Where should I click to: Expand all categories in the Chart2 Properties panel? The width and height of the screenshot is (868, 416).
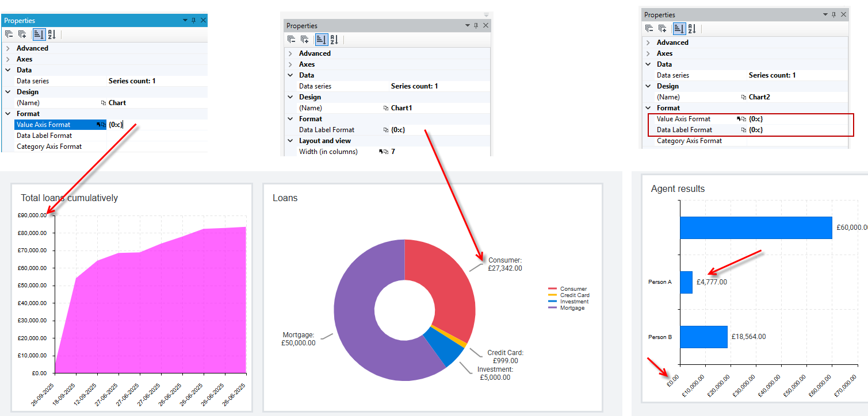[x=663, y=29]
